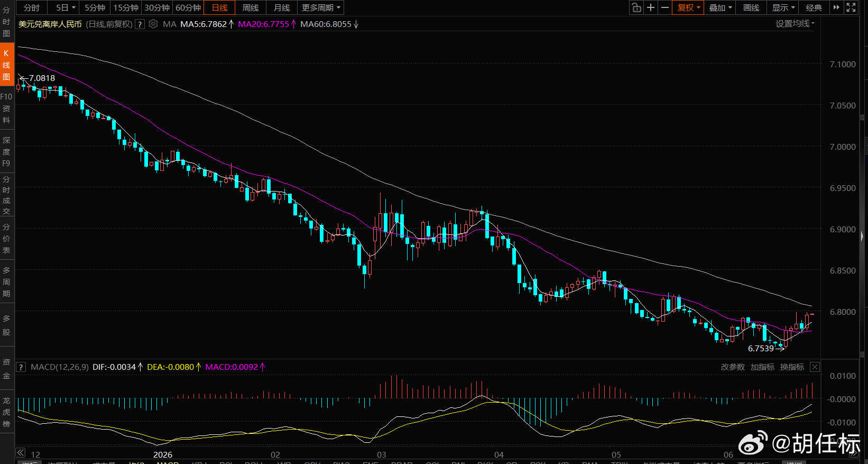Click the 7.1000 price axis label
The width and height of the screenshot is (868, 464).
pos(843,64)
